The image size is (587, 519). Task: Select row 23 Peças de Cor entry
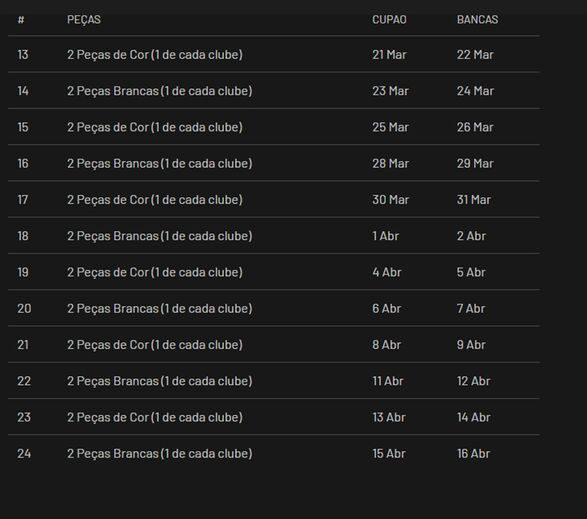(155, 418)
